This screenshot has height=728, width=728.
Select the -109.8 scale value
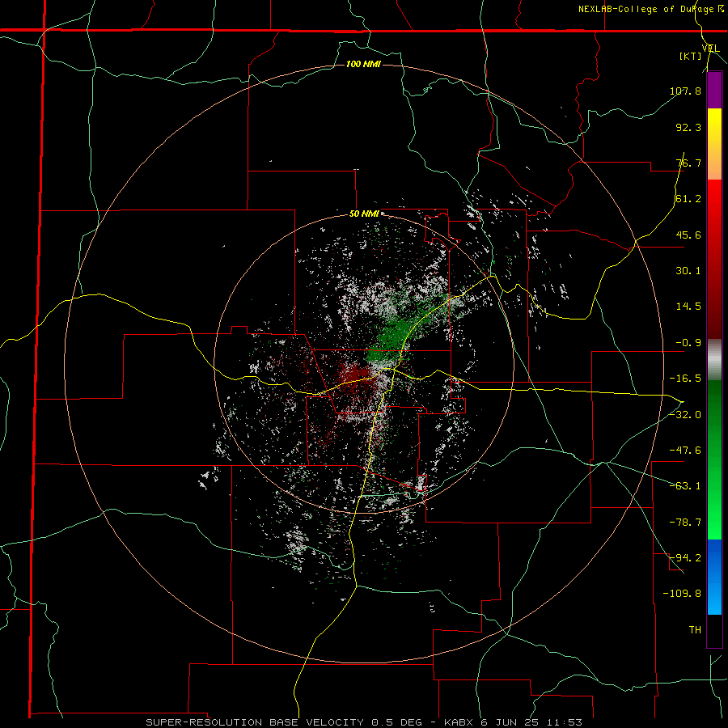tap(682, 594)
